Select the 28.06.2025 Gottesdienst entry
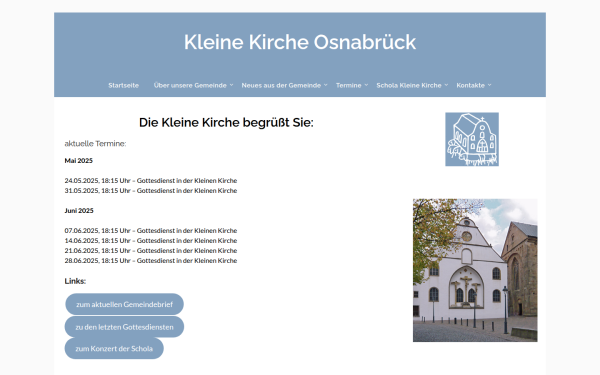The height and width of the screenshot is (375, 600). click(151, 261)
